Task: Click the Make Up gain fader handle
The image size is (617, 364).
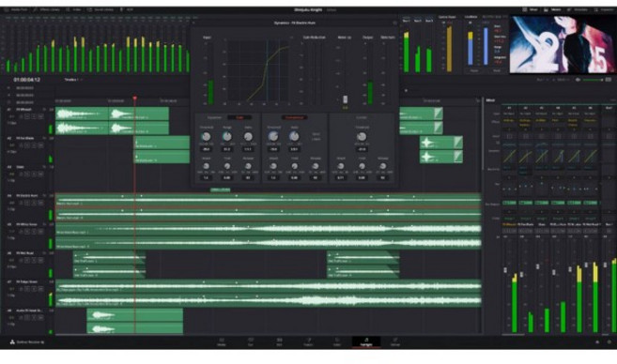Action: coord(345,99)
